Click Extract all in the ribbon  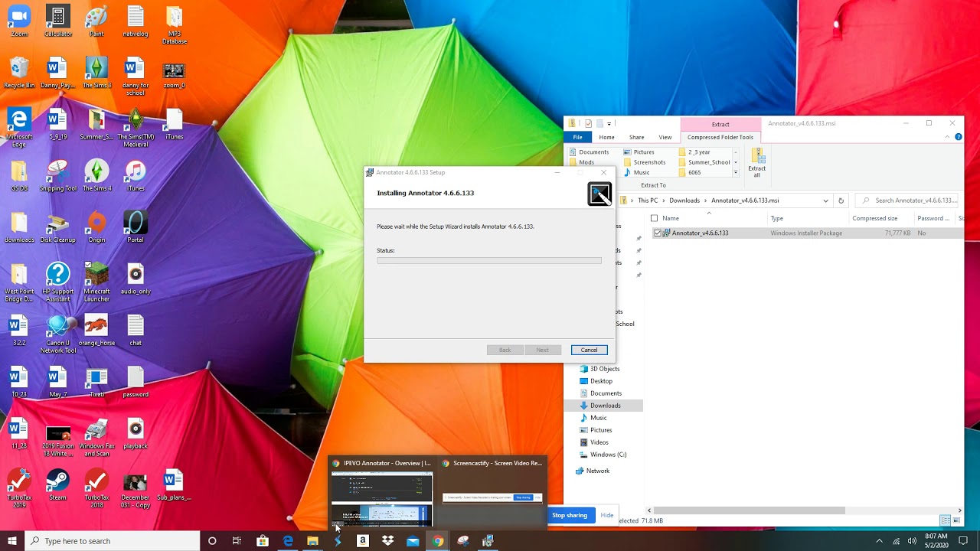click(756, 163)
